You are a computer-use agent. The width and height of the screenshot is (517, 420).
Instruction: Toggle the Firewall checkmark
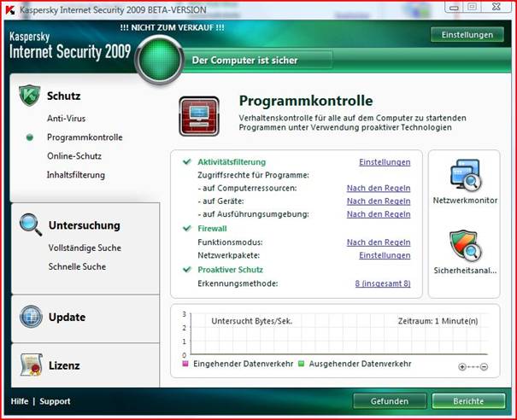coord(187,228)
